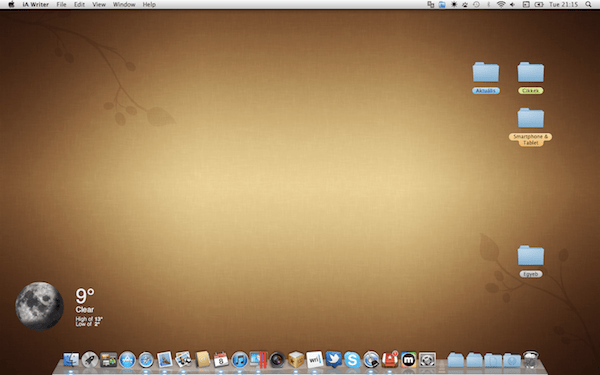Open Skype from the dock
This screenshot has height=375, width=600.
point(352,360)
